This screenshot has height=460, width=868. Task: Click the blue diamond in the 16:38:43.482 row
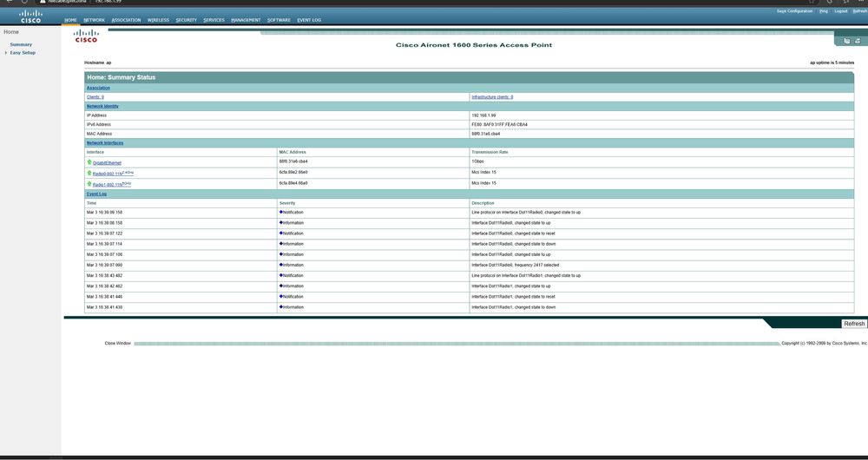click(281, 275)
